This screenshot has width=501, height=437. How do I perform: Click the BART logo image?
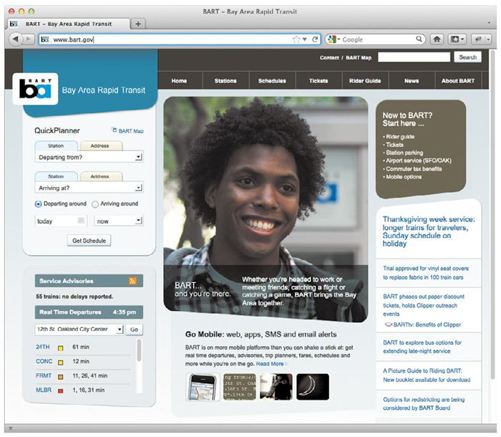pos(35,89)
